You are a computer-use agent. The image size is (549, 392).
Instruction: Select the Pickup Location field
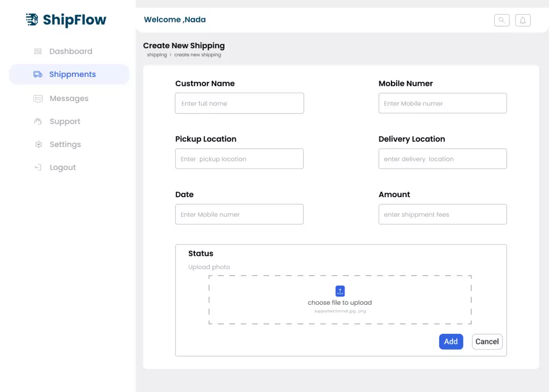pos(239,159)
